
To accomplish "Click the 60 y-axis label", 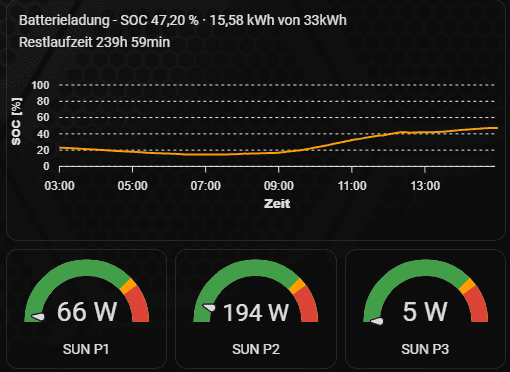I will click(x=43, y=118).
